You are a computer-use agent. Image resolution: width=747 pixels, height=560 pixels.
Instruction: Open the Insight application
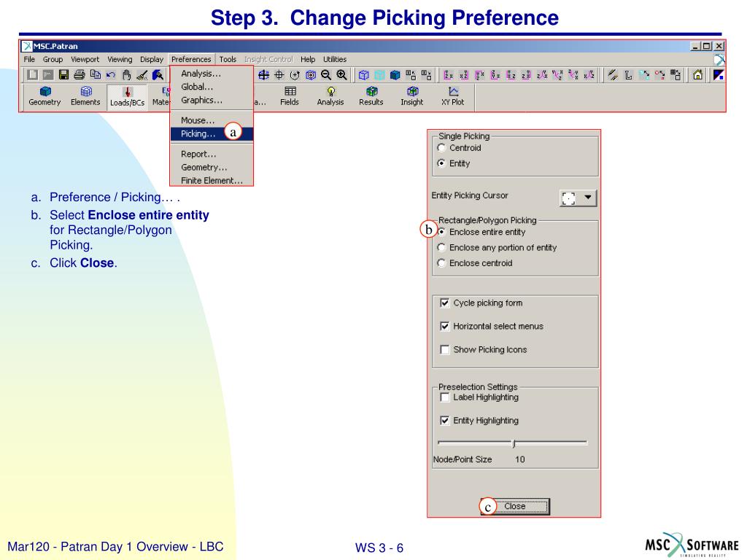(412, 96)
